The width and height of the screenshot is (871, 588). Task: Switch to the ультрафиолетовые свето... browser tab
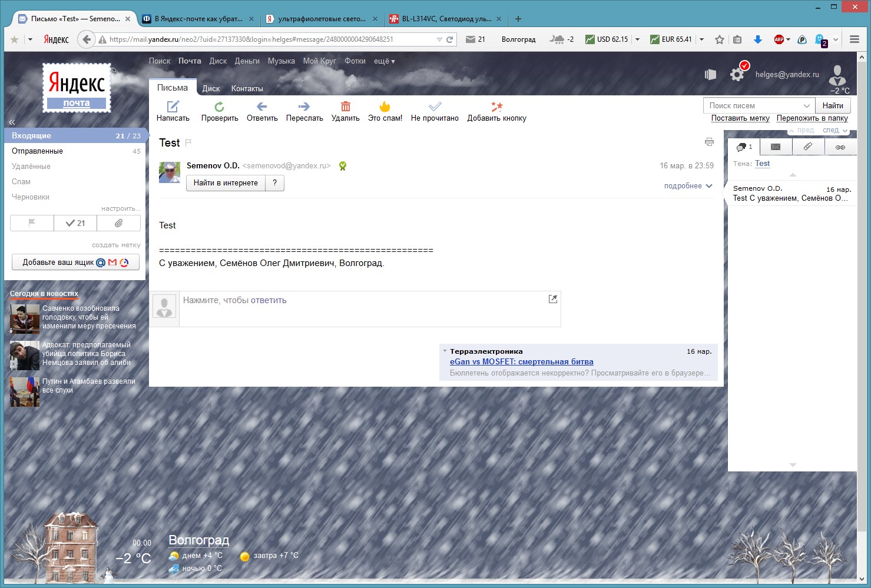click(x=322, y=19)
